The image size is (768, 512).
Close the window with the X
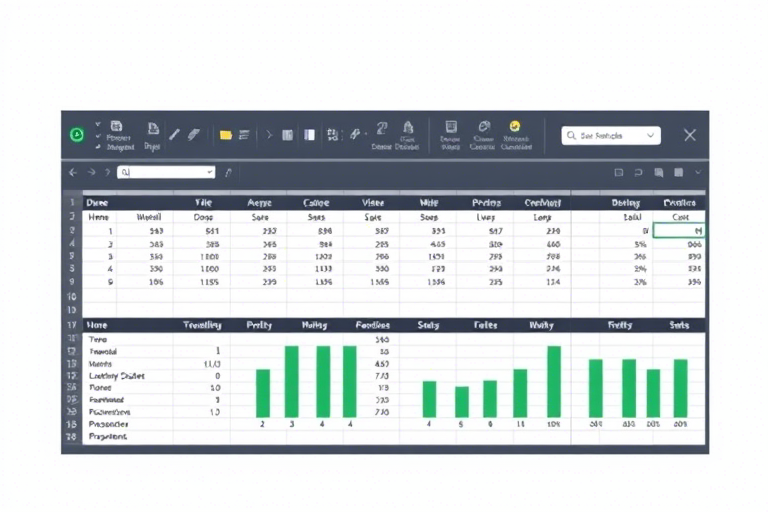pyautogui.click(x=690, y=135)
